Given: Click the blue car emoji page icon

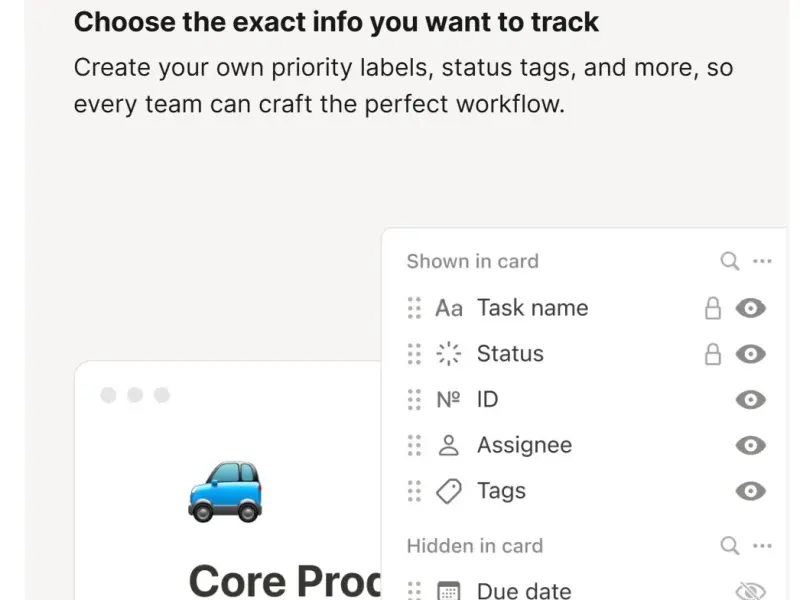Looking at the screenshot, I should click(225, 490).
